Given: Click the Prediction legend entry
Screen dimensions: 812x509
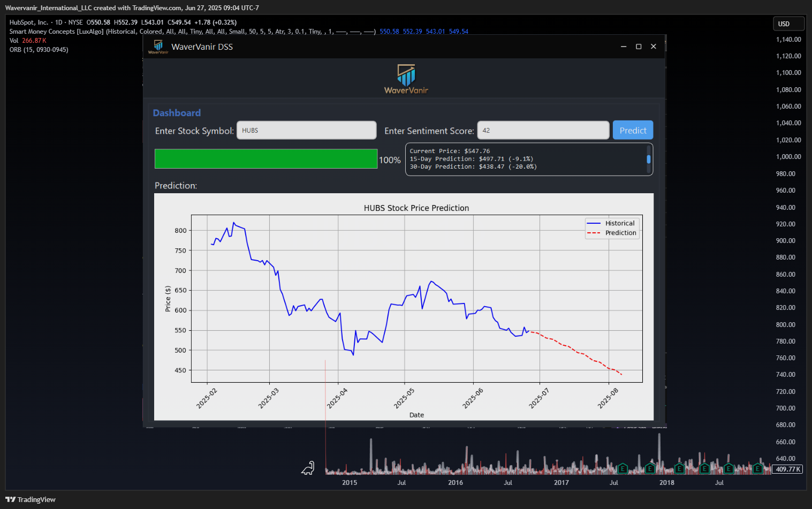Looking at the screenshot, I should tap(611, 233).
